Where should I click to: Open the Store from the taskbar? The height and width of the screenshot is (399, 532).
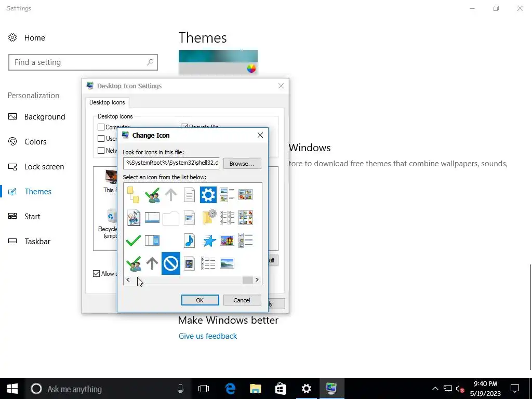click(x=281, y=389)
